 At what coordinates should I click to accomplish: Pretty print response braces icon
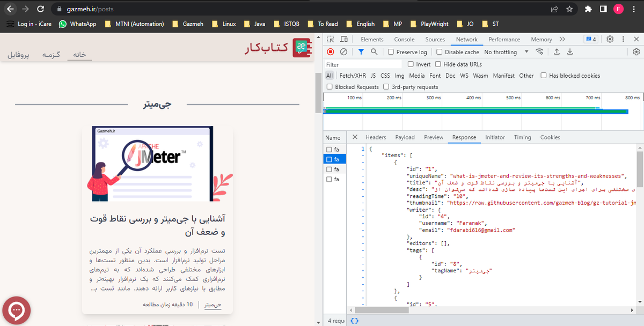(355, 321)
